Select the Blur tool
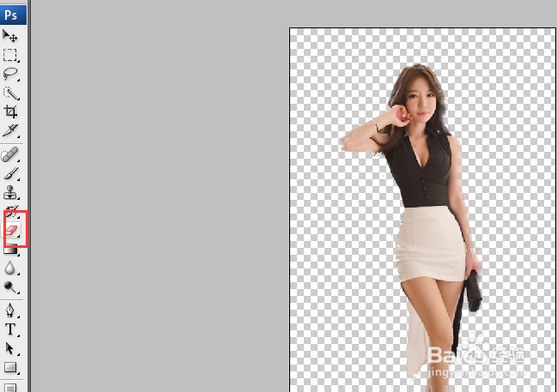557x392 pixels. (x=10, y=268)
